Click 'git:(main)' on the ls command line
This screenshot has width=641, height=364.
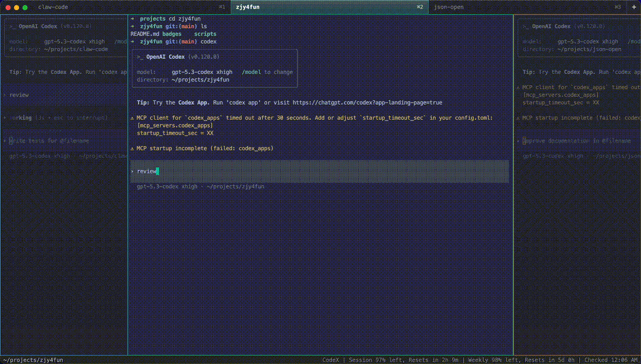[x=181, y=26]
